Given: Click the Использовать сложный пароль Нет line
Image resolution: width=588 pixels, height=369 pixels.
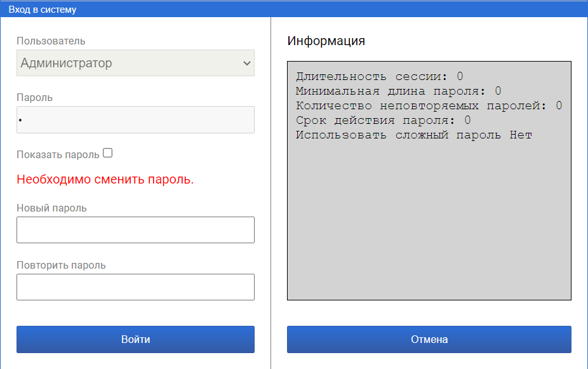Looking at the screenshot, I should click(x=413, y=135).
